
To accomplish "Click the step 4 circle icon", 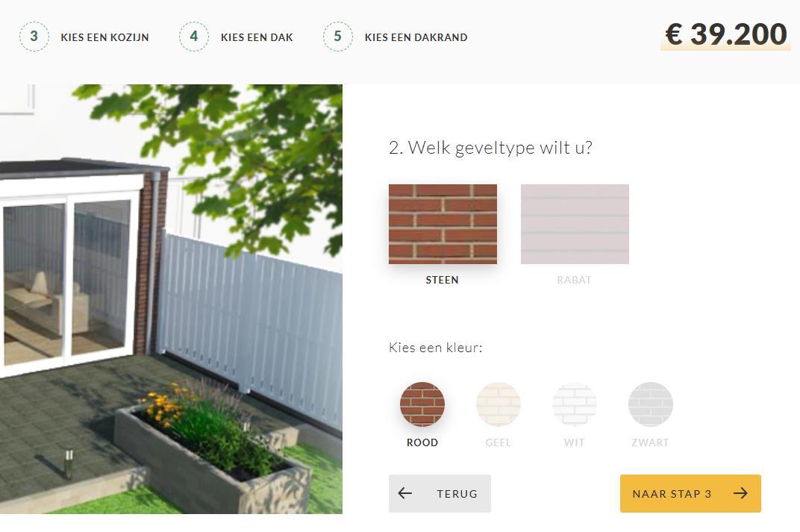I will pos(194,37).
